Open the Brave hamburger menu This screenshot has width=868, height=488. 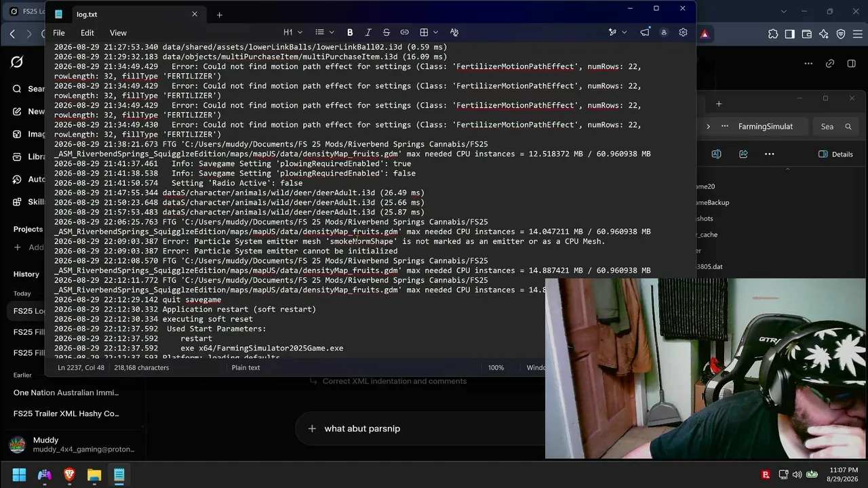(x=857, y=34)
